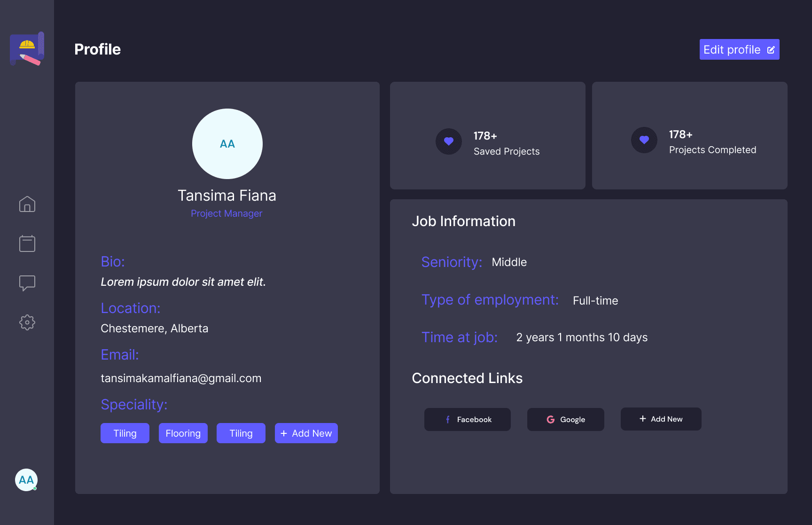Click the heart icon for Saved Projects
Image resolution: width=812 pixels, height=525 pixels.
click(449, 141)
